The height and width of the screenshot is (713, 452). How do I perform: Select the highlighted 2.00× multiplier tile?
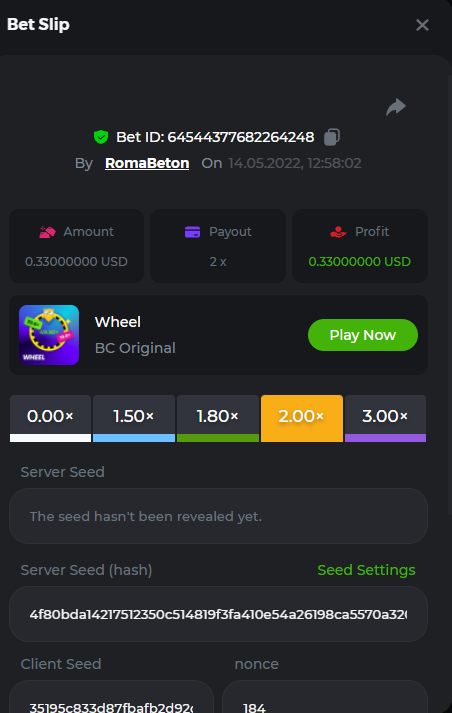(x=302, y=418)
